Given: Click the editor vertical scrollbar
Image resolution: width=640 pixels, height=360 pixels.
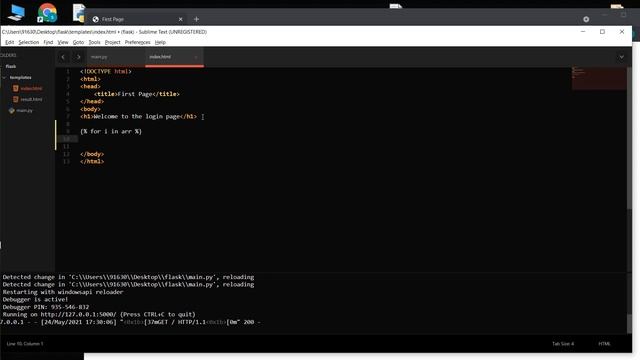Looking at the screenshot, I should pos(629,138).
